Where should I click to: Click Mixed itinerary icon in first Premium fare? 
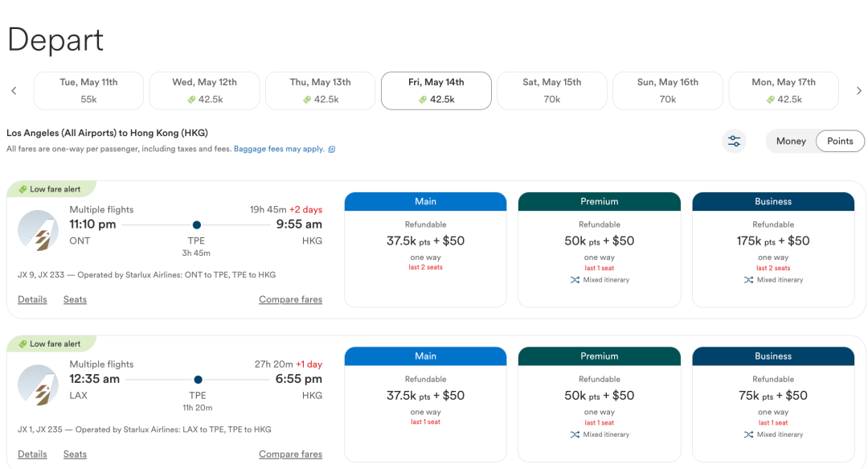tap(575, 280)
